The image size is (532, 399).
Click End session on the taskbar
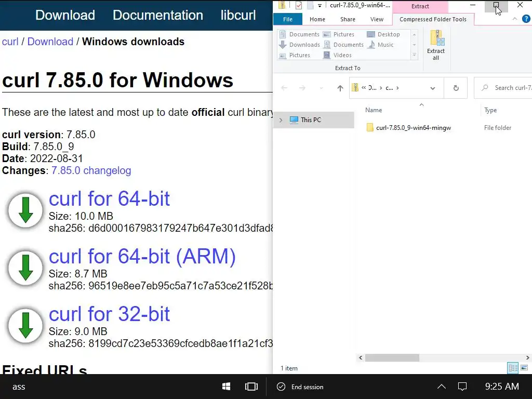pyautogui.click(x=300, y=387)
